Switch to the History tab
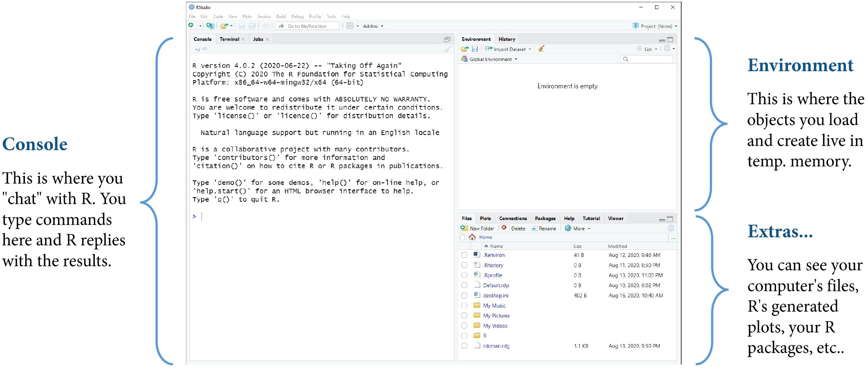The height and width of the screenshot is (369, 868). (x=507, y=39)
